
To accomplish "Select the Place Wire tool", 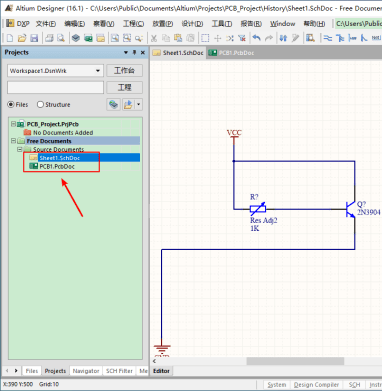I will coord(328,38).
